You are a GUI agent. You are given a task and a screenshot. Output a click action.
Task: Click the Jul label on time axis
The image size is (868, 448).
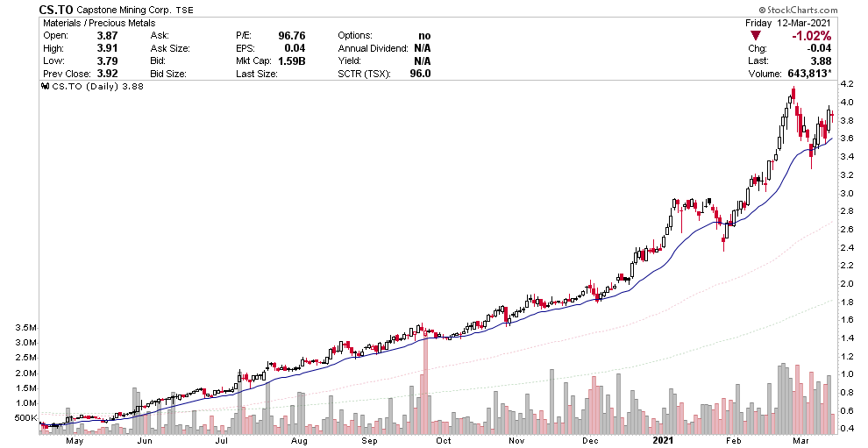(222, 441)
